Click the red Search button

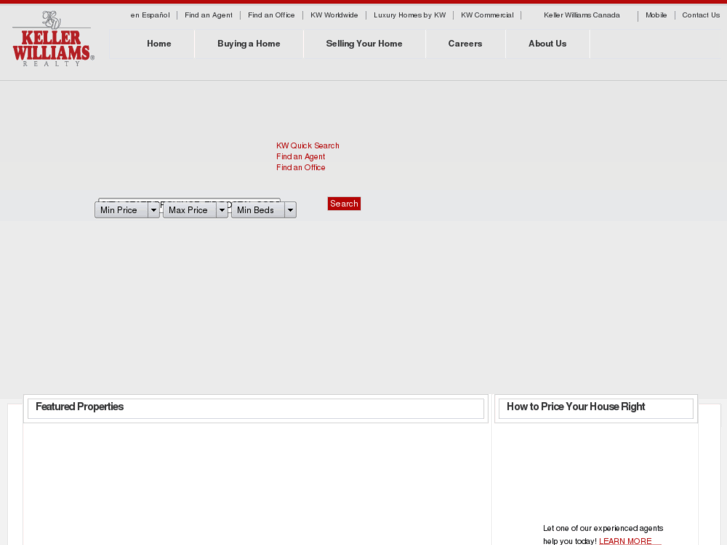click(x=344, y=204)
